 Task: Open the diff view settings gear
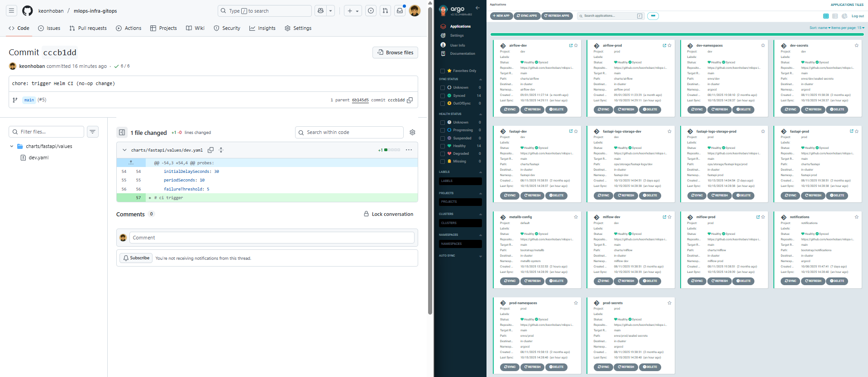pyautogui.click(x=412, y=132)
